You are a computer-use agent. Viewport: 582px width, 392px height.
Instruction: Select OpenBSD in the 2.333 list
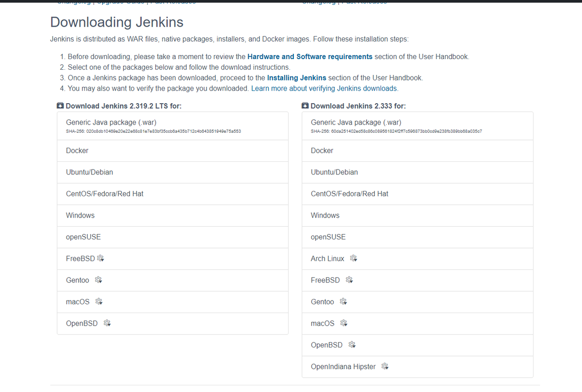pos(418,345)
